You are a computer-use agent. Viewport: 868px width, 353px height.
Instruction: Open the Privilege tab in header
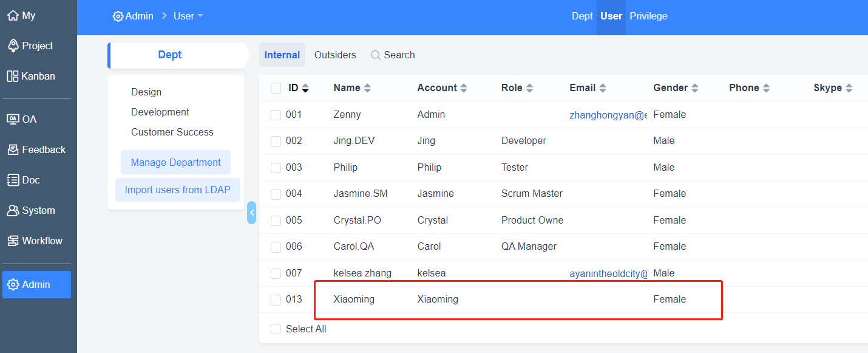(x=648, y=16)
